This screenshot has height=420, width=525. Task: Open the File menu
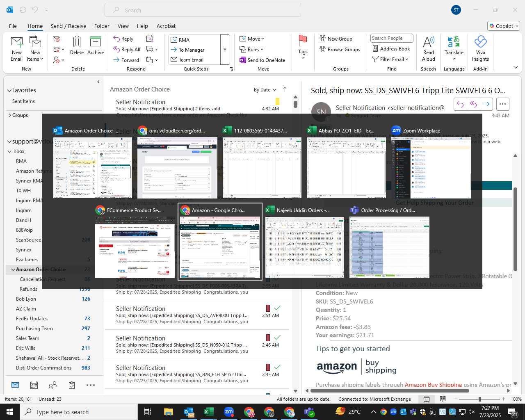13,26
